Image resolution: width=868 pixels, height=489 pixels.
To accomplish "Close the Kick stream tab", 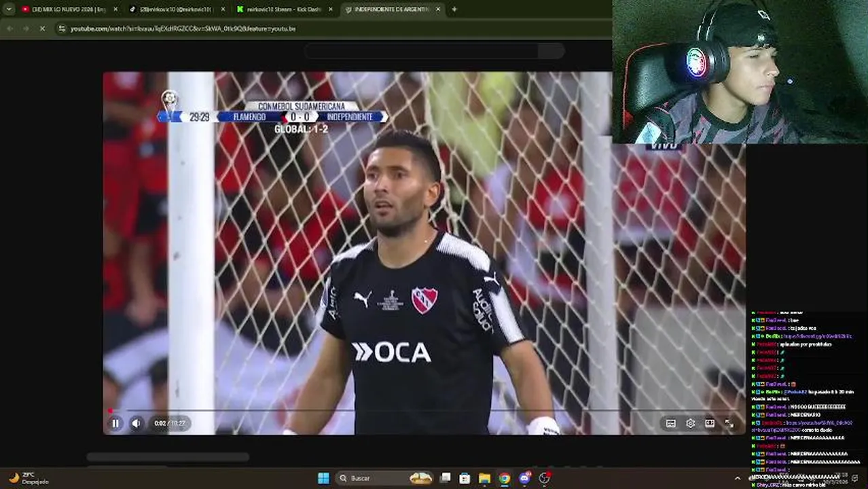I will point(331,10).
